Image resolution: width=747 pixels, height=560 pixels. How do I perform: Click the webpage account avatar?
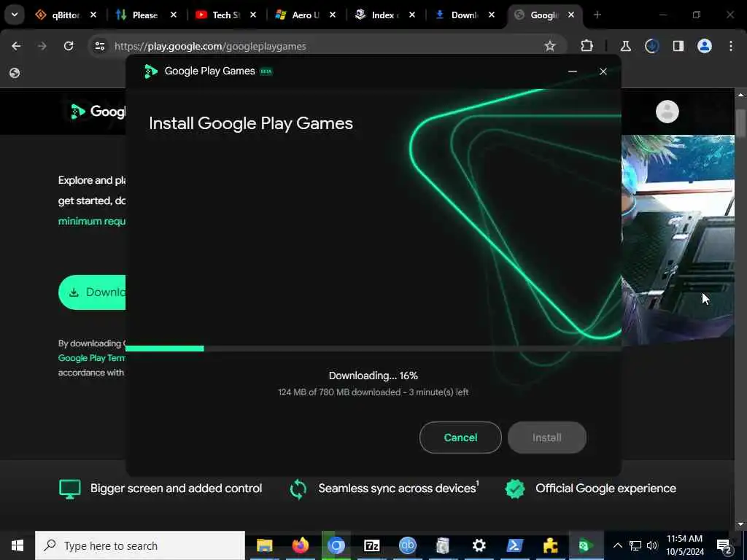(667, 112)
